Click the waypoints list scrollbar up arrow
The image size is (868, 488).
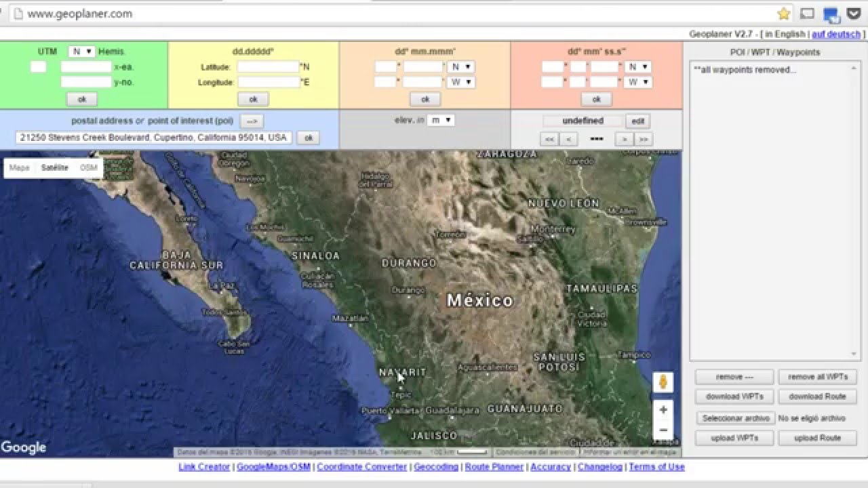(854, 67)
